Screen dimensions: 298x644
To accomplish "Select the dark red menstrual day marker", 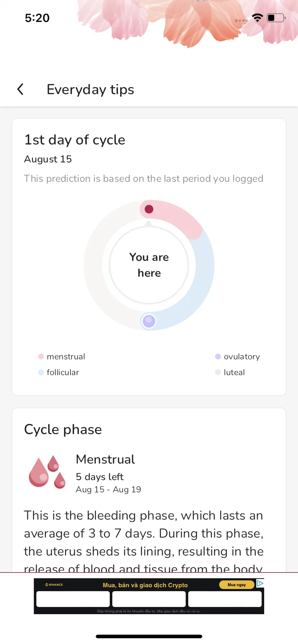I will 149,209.
